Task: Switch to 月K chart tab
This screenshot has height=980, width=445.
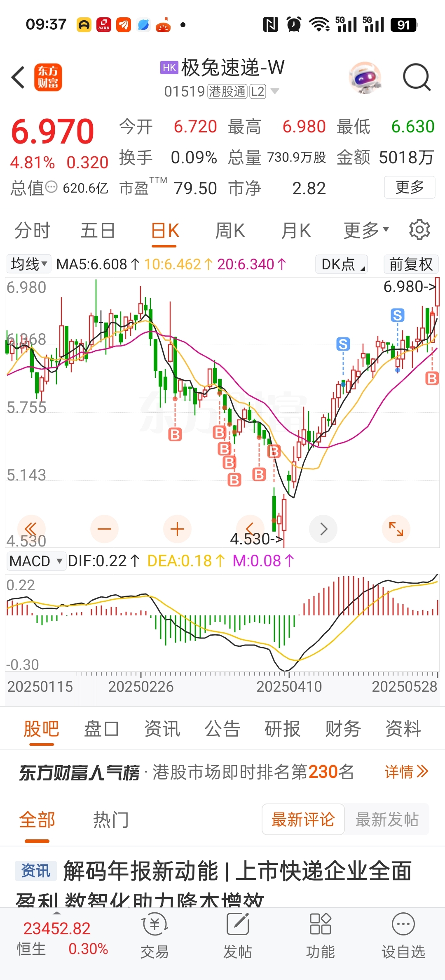Action: tap(296, 230)
